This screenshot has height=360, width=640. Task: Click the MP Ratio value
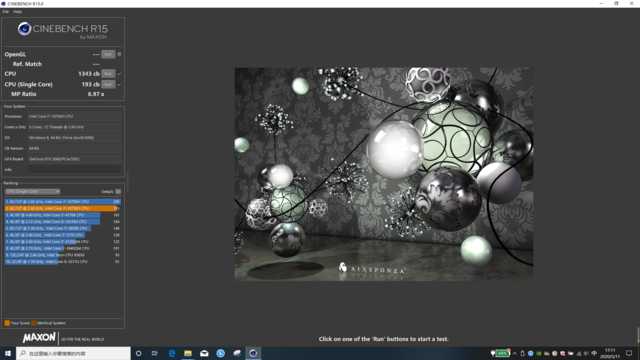pyautogui.click(x=96, y=94)
